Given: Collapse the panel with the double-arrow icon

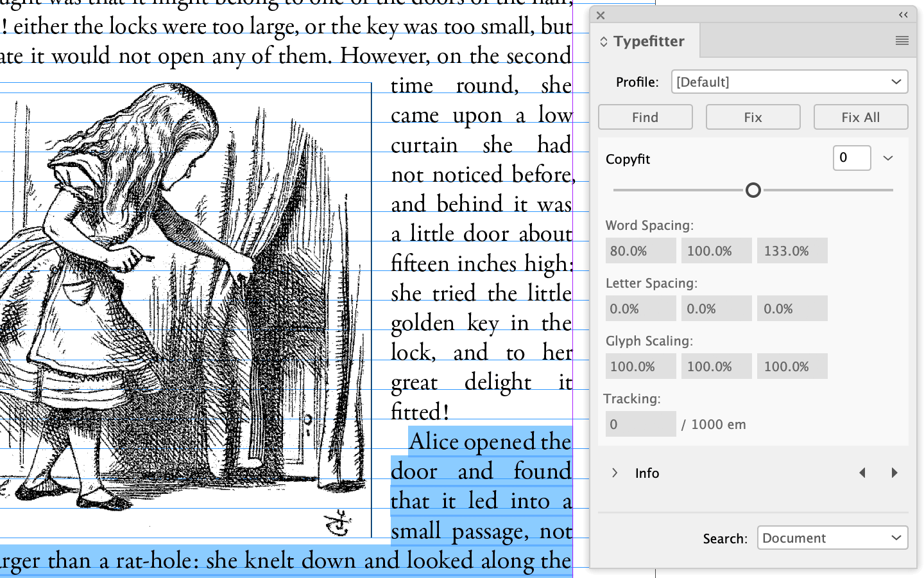Looking at the screenshot, I should [x=903, y=15].
